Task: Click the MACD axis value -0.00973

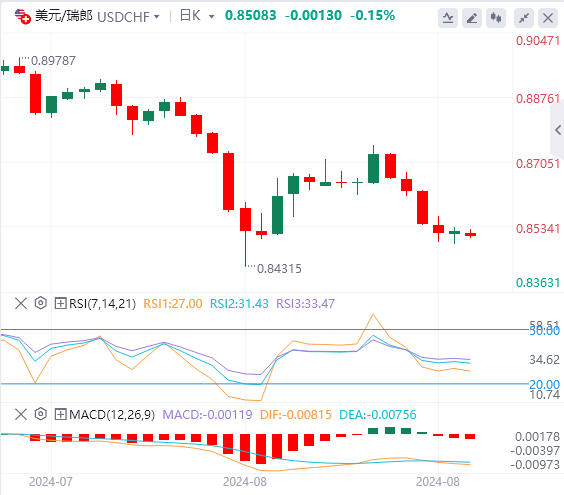Action: tap(535, 465)
